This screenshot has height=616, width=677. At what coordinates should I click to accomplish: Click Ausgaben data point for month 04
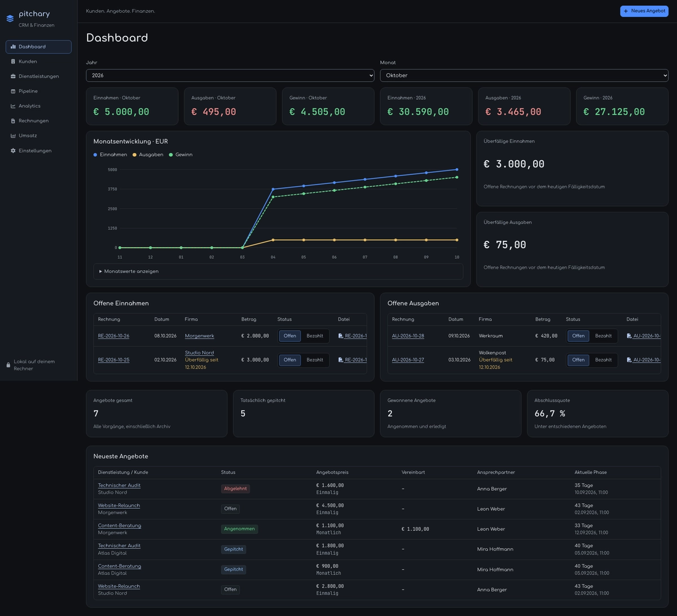point(273,240)
